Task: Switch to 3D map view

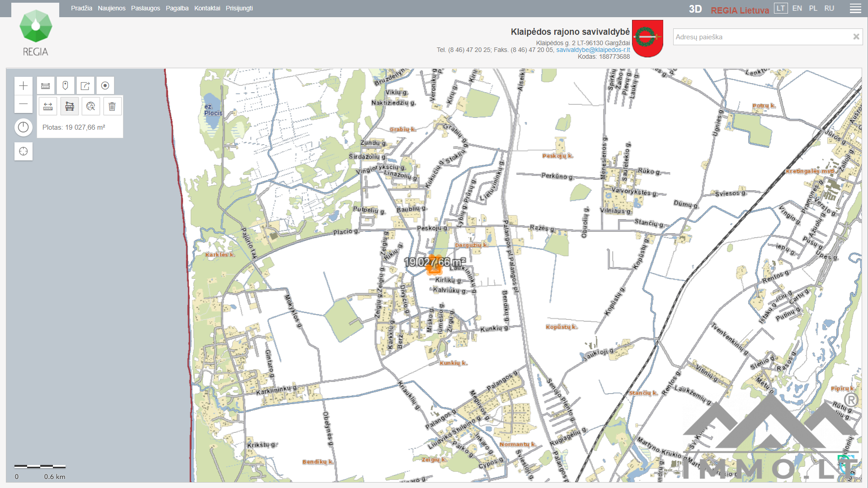Action: 695,9
